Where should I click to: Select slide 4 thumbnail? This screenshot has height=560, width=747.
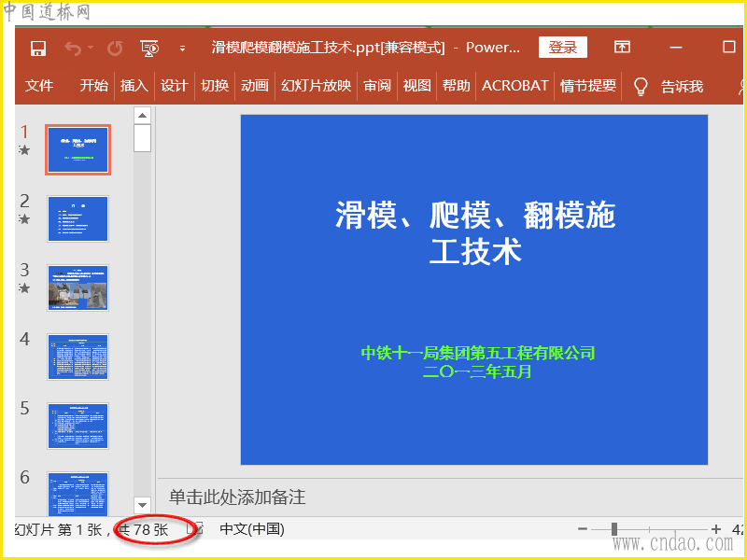[x=78, y=357]
